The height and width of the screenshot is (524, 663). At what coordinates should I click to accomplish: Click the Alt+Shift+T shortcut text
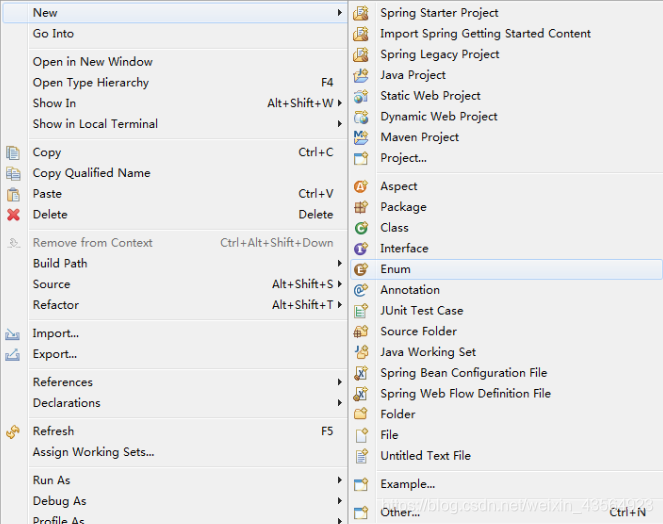tap(302, 305)
